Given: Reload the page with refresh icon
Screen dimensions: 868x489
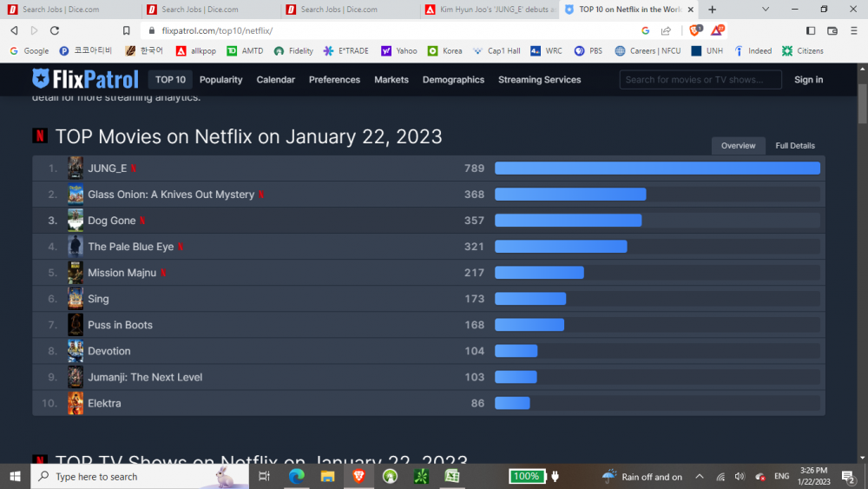Looking at the screenshot, I should [x=54, y=30].
